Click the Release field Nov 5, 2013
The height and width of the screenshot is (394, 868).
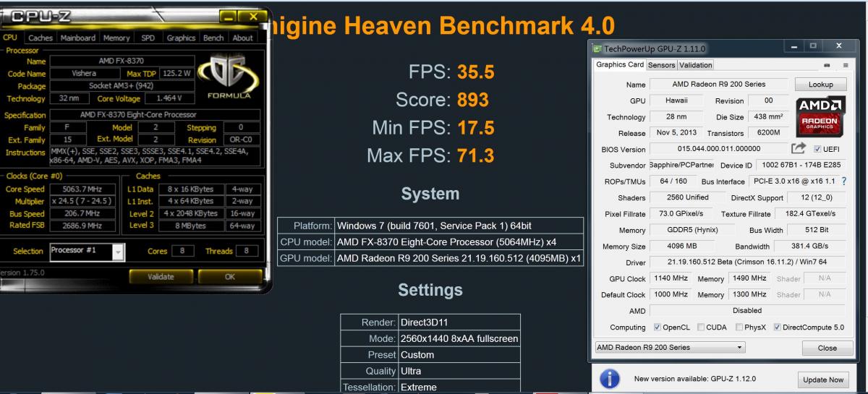(x=677, y=133)
